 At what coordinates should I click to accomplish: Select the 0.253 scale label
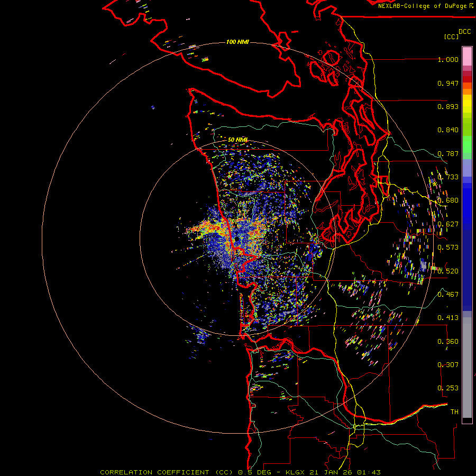(x=448, y=388)
